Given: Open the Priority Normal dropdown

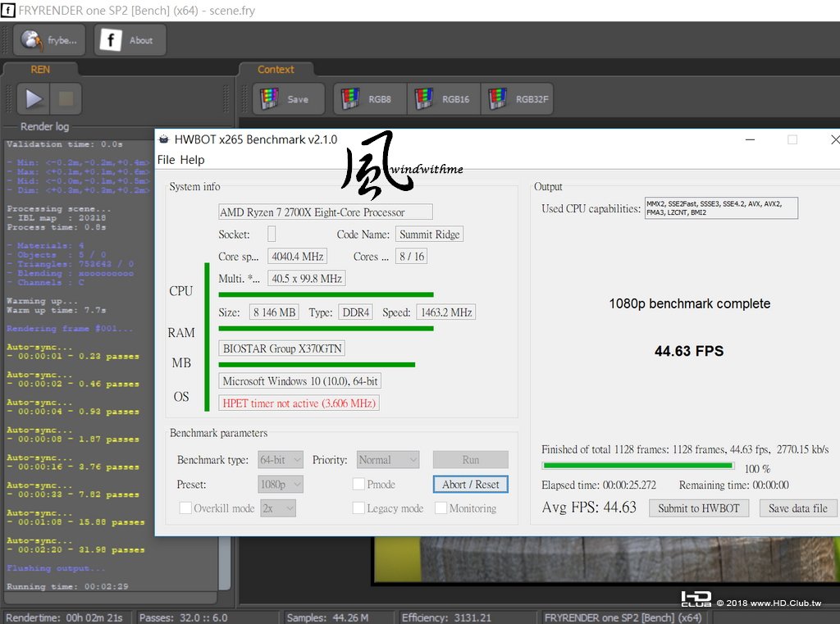Looking at the screenshot, I should (x=388, y=459).
